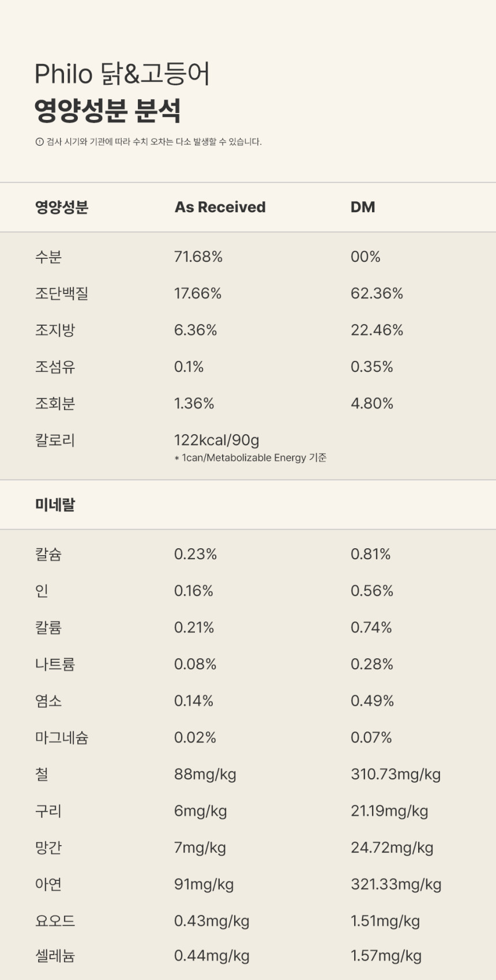
Task: Click the '영양성분 분석' heading
Action: tap(107, 111)
